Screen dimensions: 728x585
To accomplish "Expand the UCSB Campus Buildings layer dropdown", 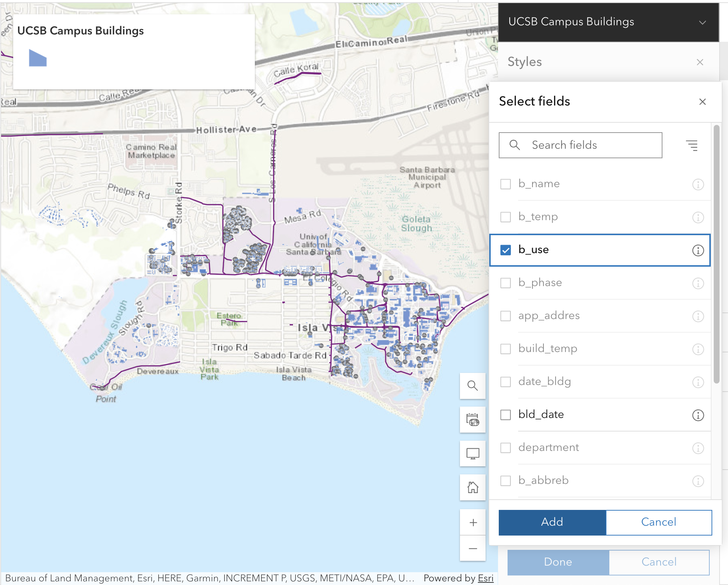I will [x=702, y=22].
